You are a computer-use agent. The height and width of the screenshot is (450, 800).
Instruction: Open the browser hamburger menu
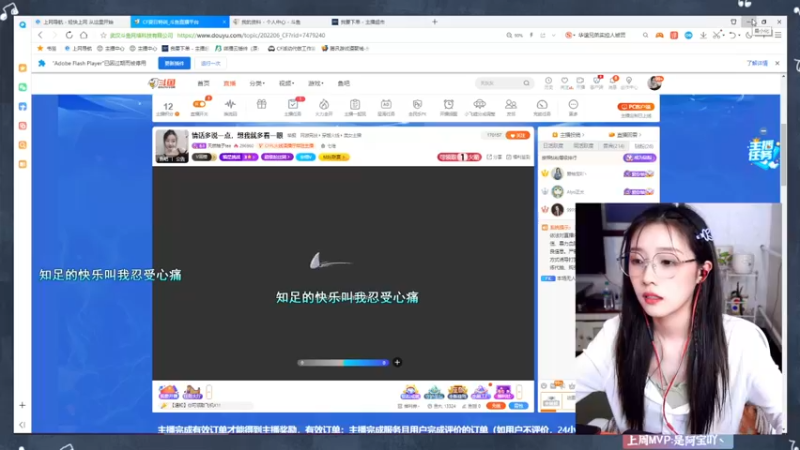pos(778,35)
